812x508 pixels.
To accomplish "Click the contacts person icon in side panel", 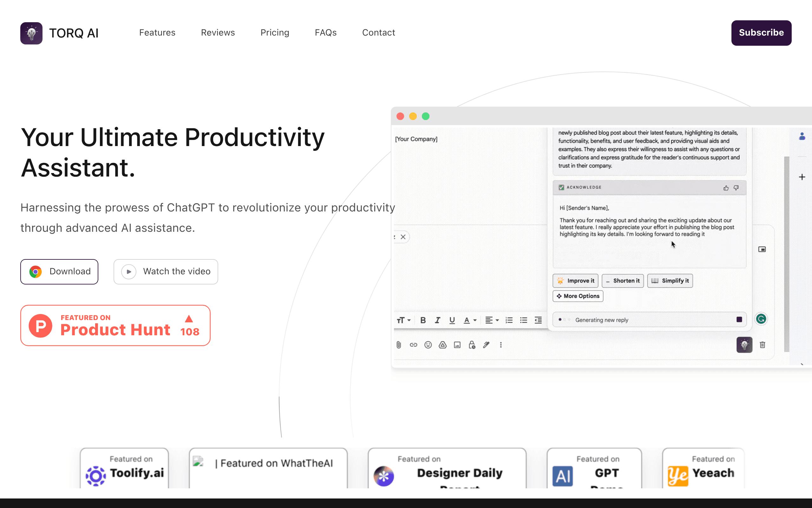I will pyautogui.click(x=802, y=136).
